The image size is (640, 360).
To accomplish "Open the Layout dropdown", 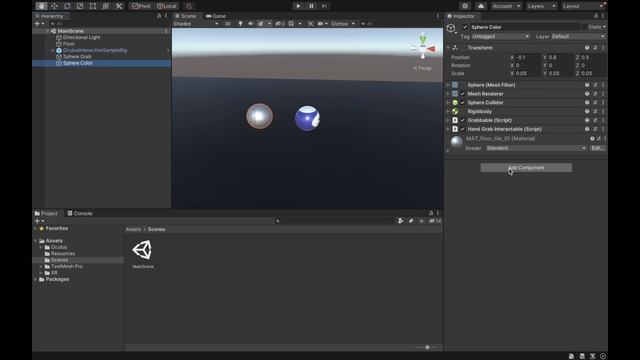I will 582,6.
